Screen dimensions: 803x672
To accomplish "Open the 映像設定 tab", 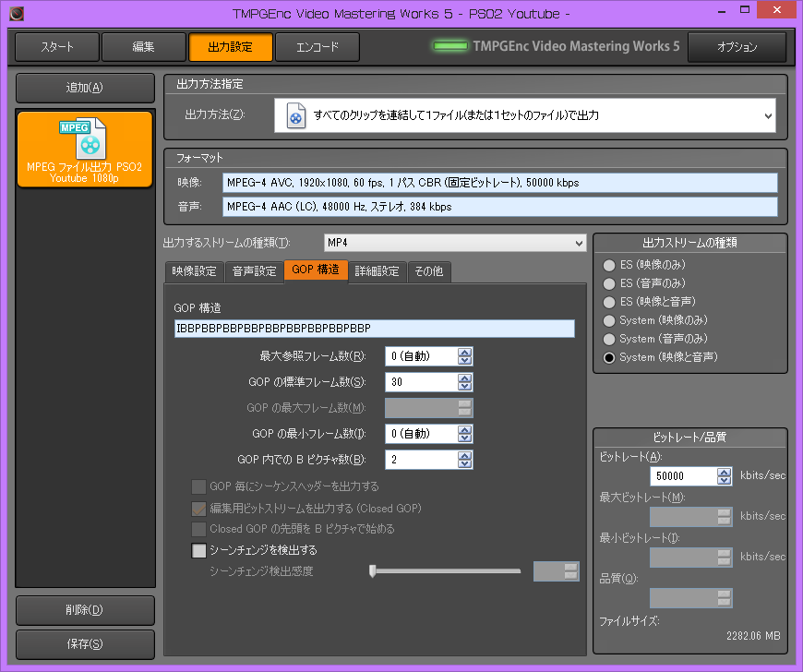I will pos(194,271).
